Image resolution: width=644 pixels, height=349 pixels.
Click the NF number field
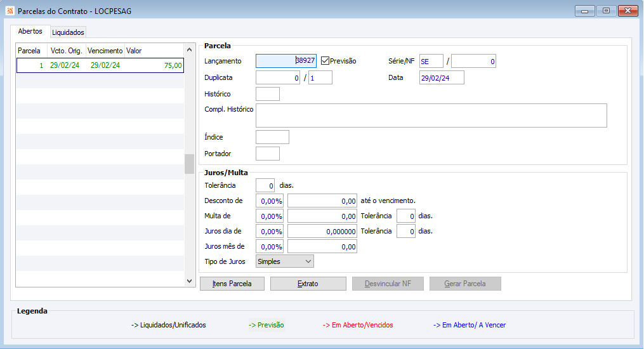(x=473, y=61)
